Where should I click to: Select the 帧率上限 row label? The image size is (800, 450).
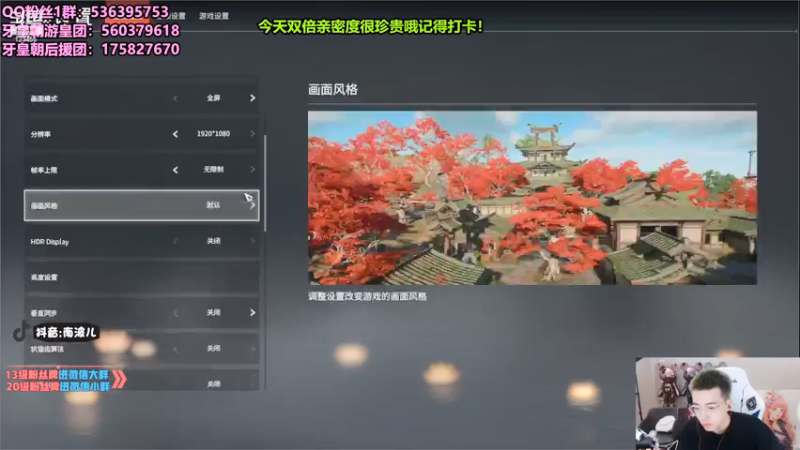44,170
